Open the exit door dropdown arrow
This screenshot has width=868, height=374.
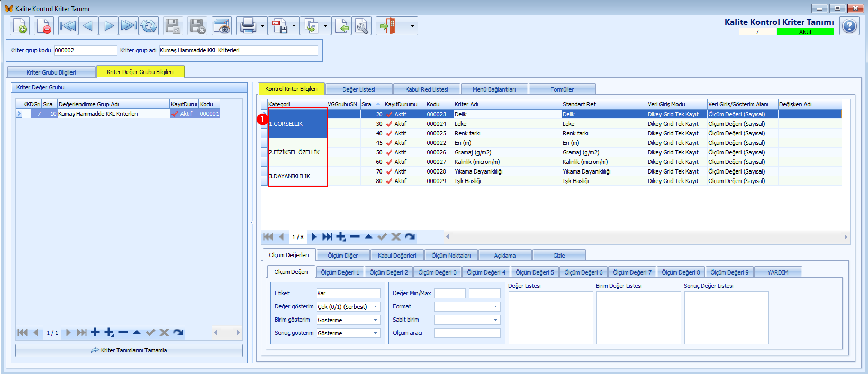coord(412,26)
